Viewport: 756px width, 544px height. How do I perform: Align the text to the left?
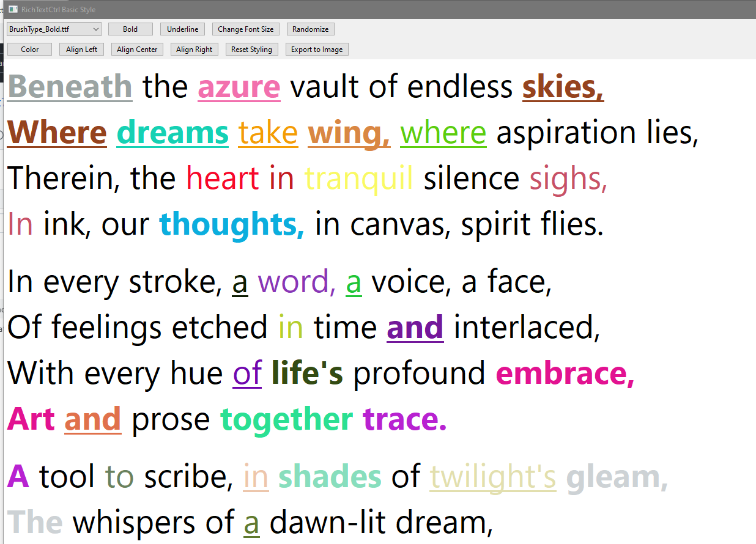[81, 49]
